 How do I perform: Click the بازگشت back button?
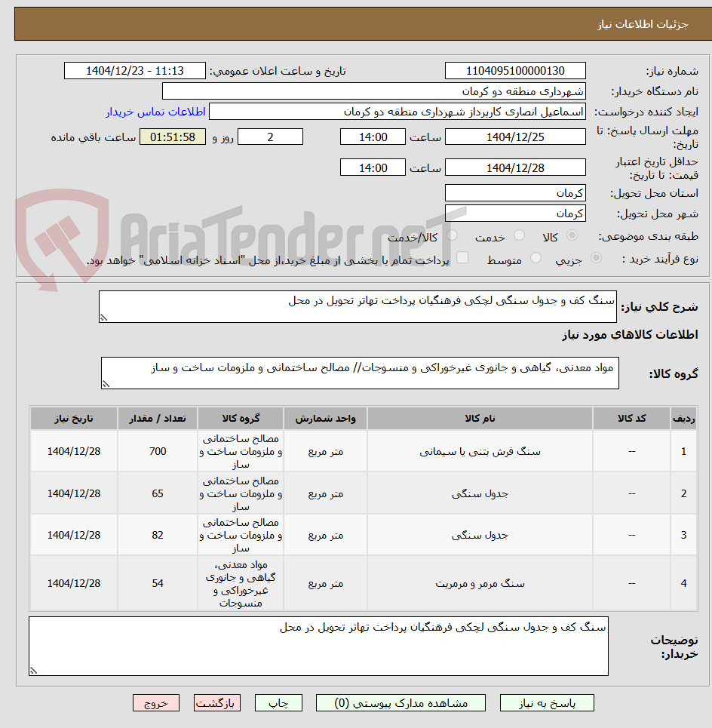(217, 703)
